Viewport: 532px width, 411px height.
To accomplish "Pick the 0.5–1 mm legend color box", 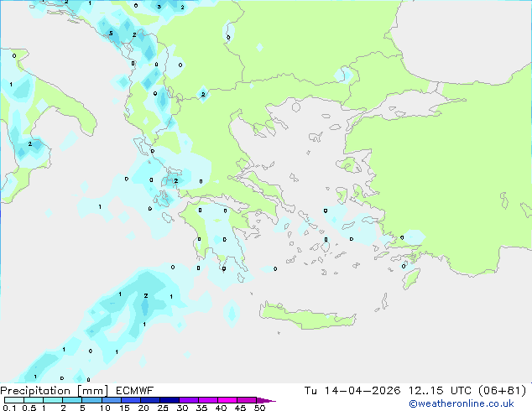I will point(34,400).
